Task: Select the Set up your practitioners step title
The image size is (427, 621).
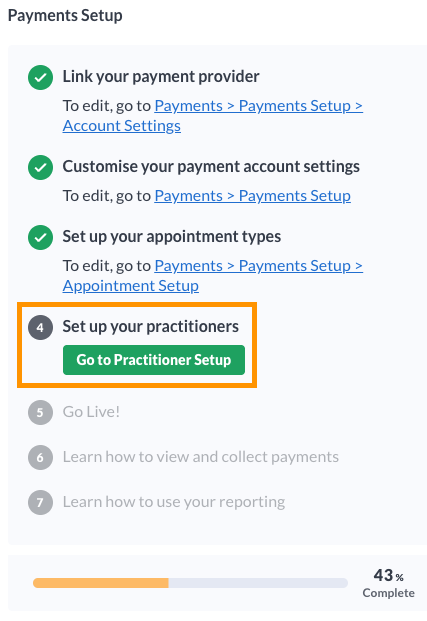Action: 151,326
